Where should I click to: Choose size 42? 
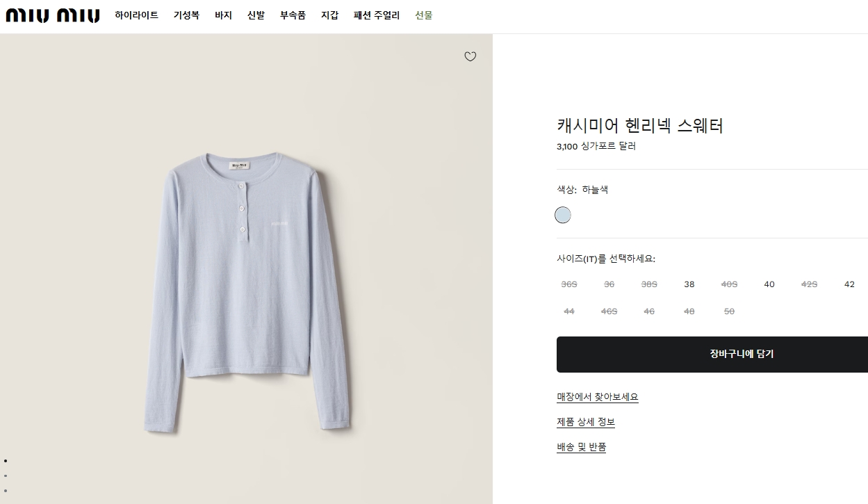(x=849, y=284)
